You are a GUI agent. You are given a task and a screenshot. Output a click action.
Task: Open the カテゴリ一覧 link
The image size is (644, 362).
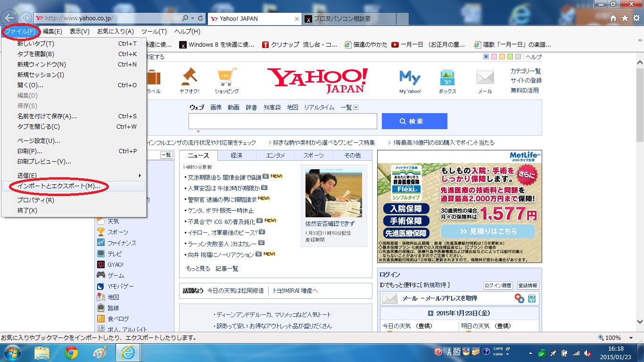526,71
